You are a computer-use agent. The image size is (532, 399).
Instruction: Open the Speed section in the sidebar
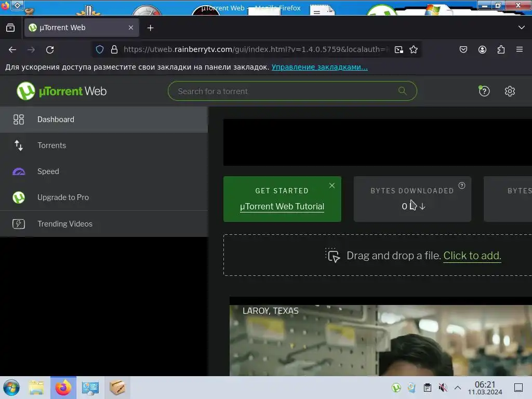click(104, 171)
